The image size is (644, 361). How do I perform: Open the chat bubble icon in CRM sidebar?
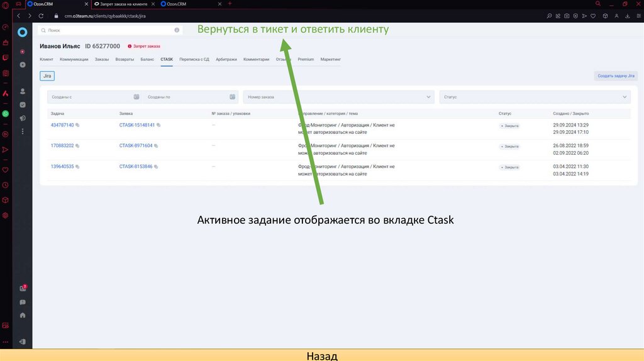(x=23, y=303)
